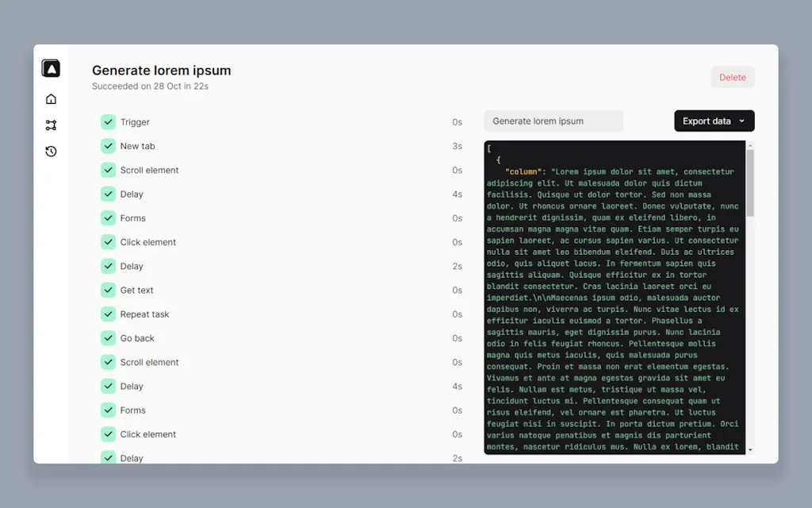Click the check icon on the first Delay step
Image resolution: width=812 pixels, height=508 pixels.
[x=108, y=194]
